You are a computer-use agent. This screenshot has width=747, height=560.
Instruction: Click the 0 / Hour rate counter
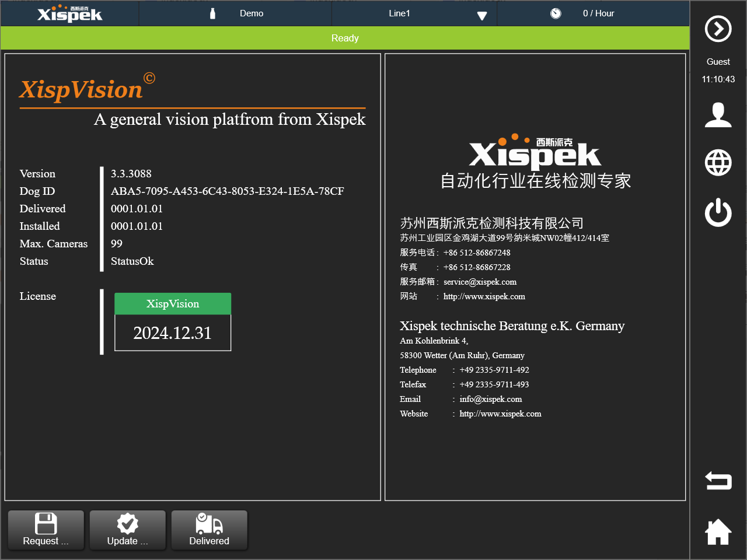598,13
